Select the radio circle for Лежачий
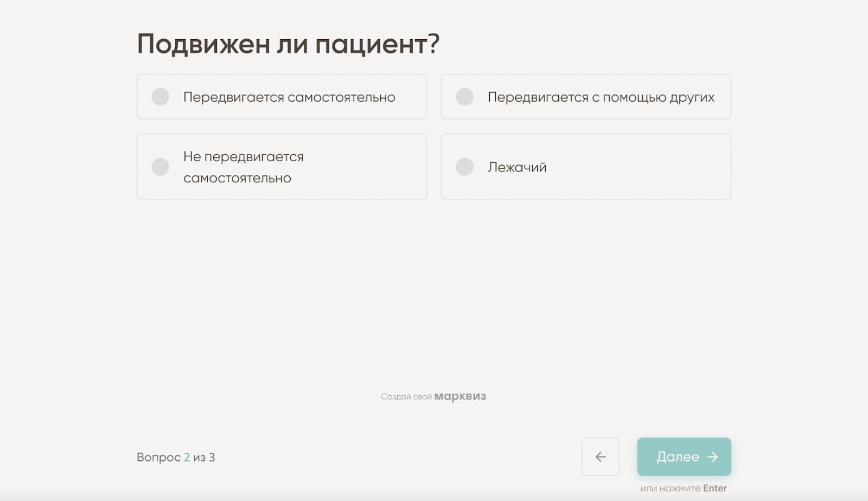 pyautogui.click(x=465, y=167)
